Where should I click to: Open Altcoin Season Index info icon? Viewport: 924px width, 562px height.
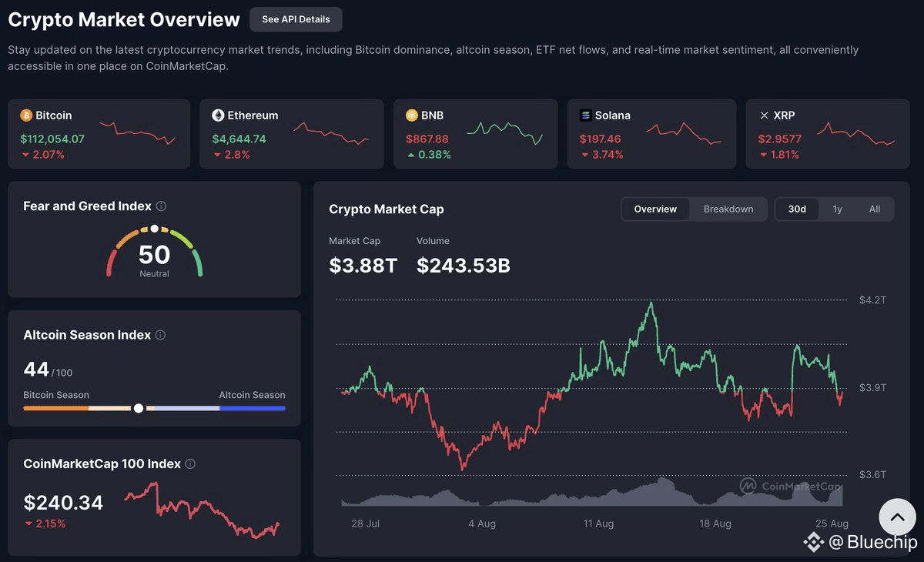click(160, 335)
